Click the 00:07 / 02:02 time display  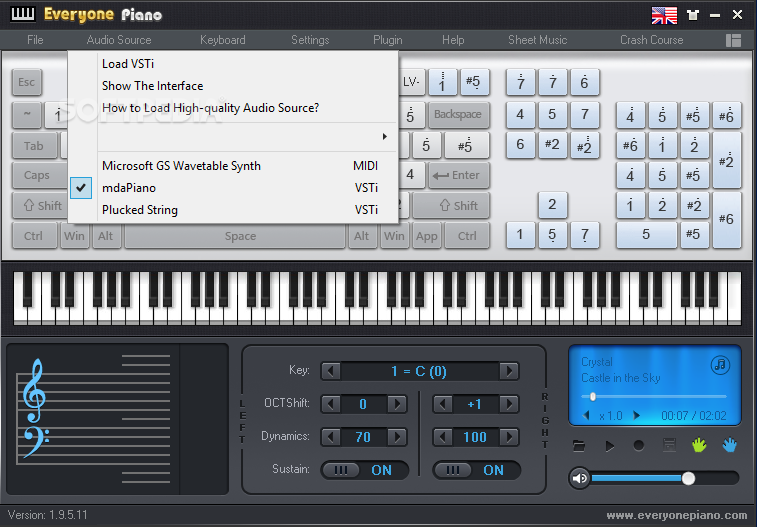coord(693,416)
